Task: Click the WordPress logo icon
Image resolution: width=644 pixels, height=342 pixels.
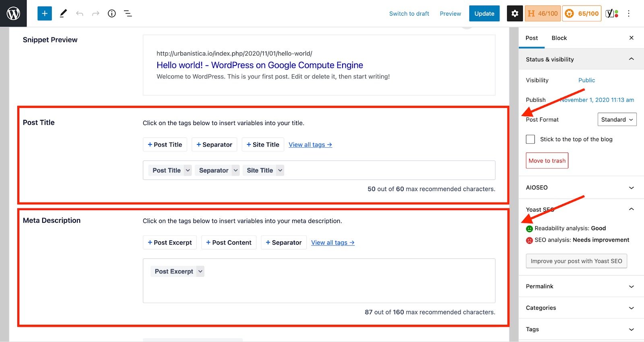Action: click(13, 13)
